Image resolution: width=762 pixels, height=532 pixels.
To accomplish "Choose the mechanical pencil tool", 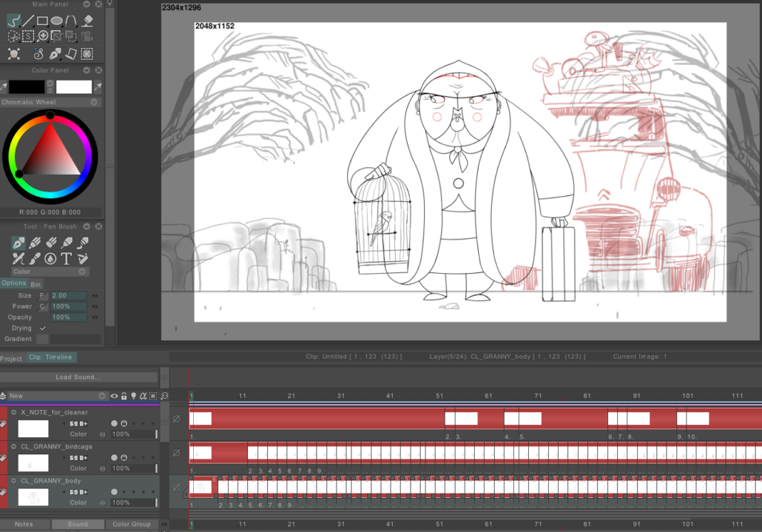I will point(18,258).
